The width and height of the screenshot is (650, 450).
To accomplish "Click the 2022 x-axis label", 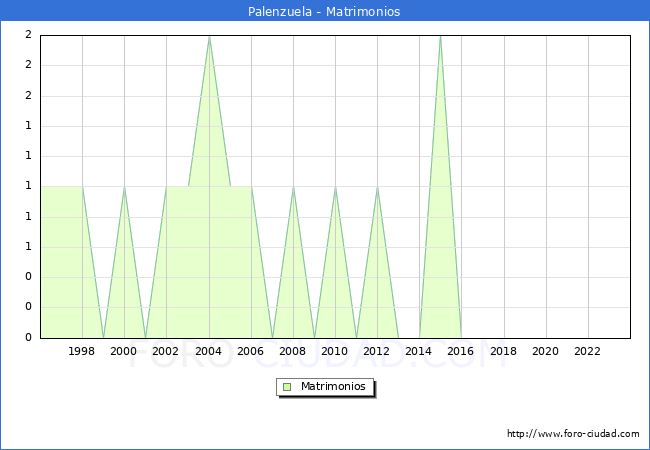I will (x=588, y=351).
